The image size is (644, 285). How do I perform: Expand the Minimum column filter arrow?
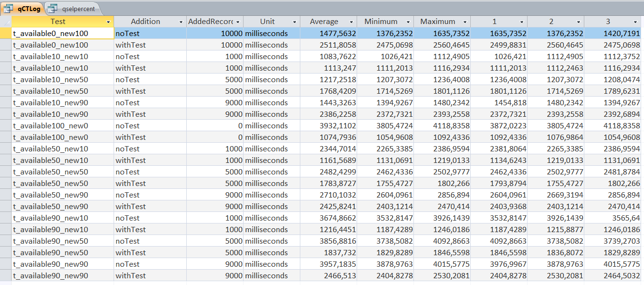[x=409, y=22]
